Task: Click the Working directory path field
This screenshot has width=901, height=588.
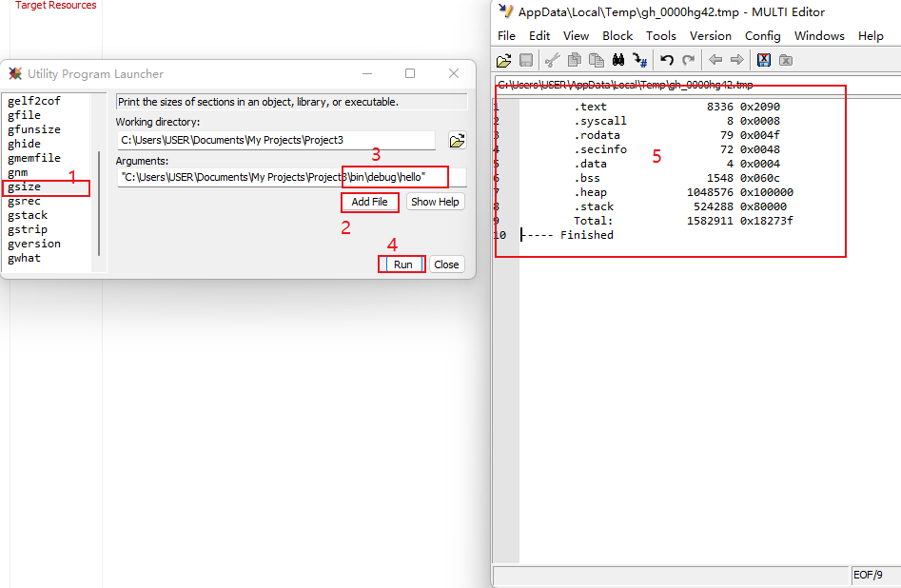Action: coord(276,140)
